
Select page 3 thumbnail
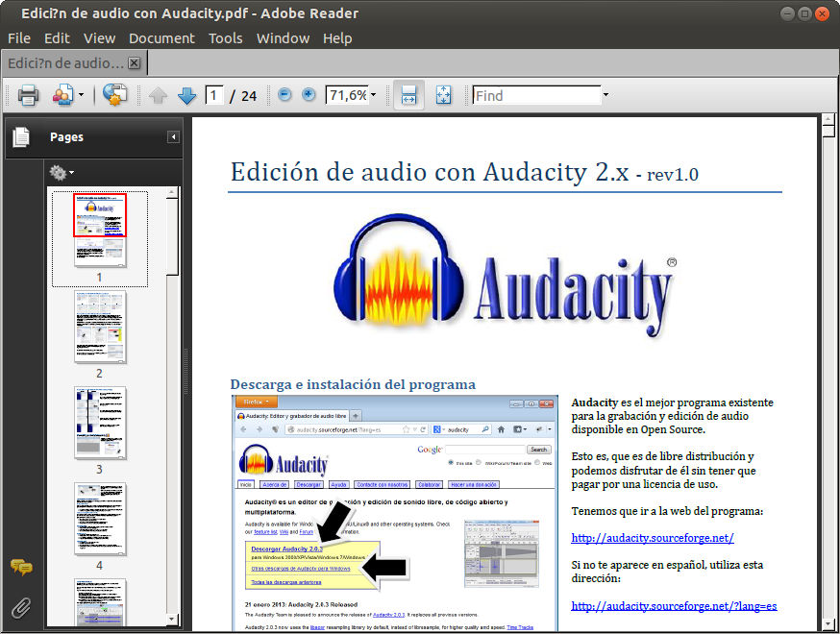[x=100, y=423]
